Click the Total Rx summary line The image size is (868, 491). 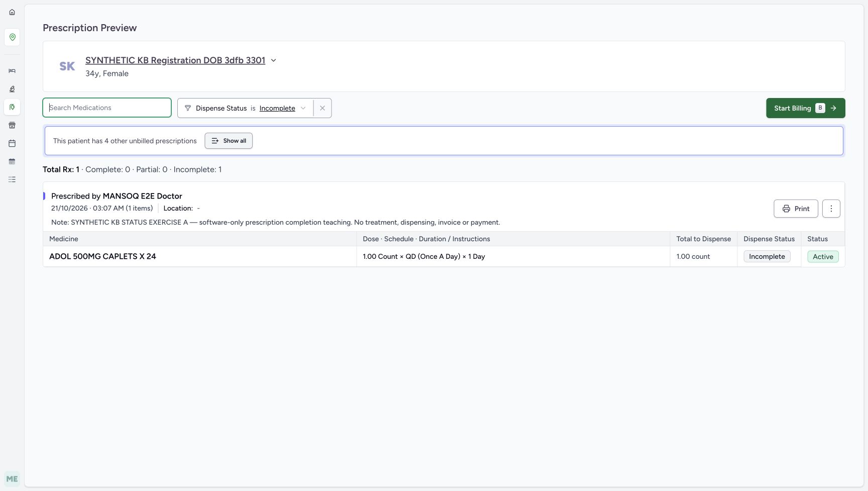[132, 169]
